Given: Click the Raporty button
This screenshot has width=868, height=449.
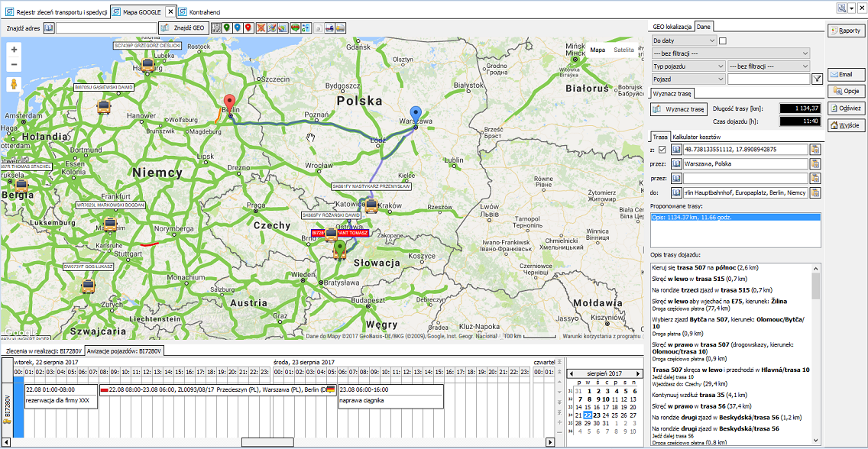Looking at the screenshot, I should click(x=846, y=31).
